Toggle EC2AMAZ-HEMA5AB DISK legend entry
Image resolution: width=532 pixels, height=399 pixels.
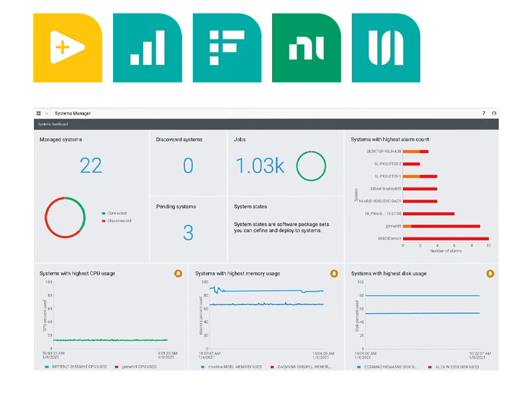(x=388, y=367)
